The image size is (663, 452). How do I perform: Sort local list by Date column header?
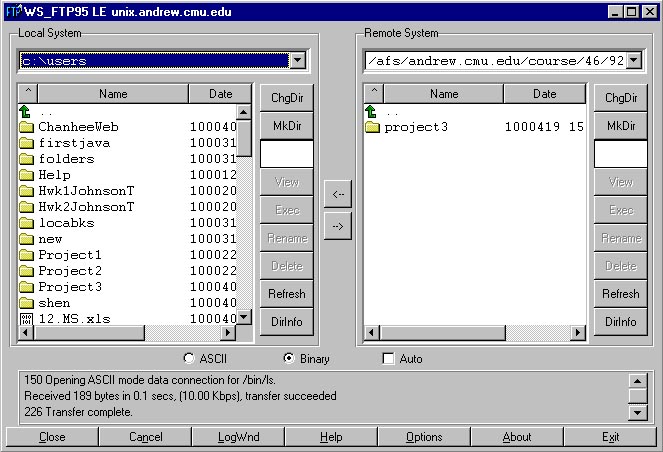click(x=220, y=93)
